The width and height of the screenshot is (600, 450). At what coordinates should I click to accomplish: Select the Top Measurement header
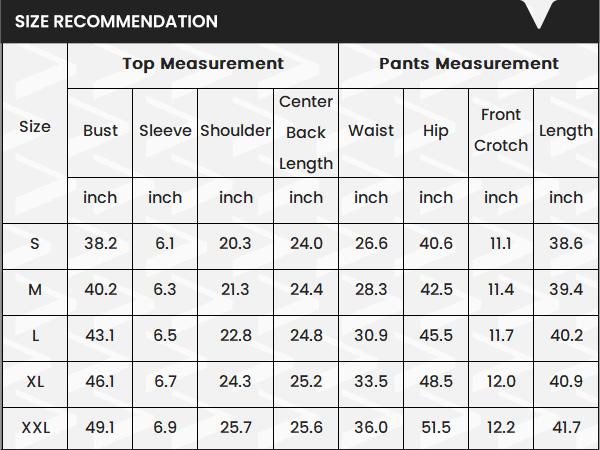203,63
